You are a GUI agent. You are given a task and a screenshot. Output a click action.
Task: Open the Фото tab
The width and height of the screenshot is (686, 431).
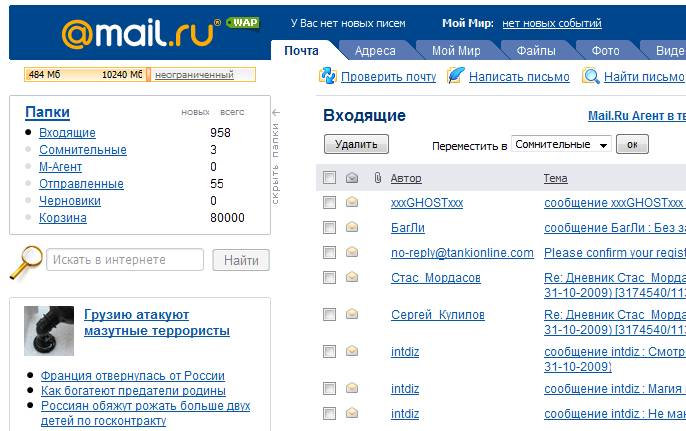(606, 51)
